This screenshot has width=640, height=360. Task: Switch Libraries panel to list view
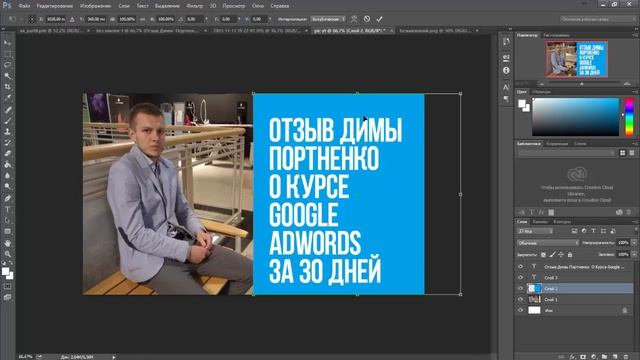(632, 153)
